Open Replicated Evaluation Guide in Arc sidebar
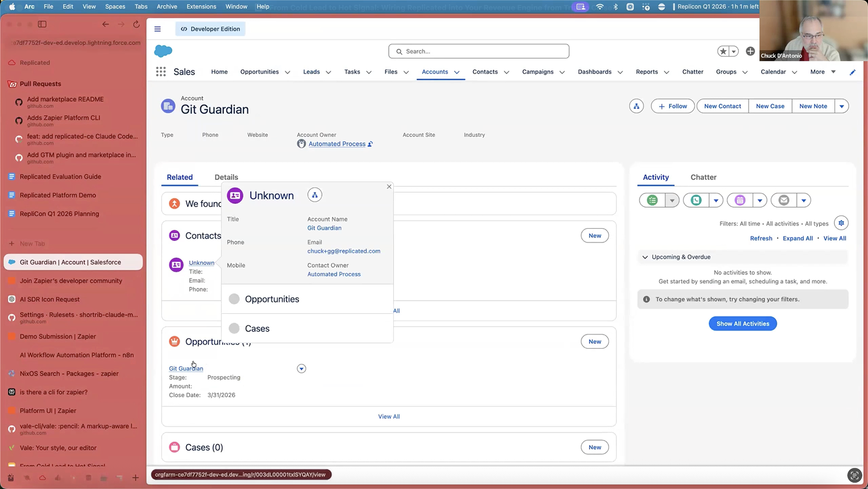The image size is (868, 489). [60, 176]
